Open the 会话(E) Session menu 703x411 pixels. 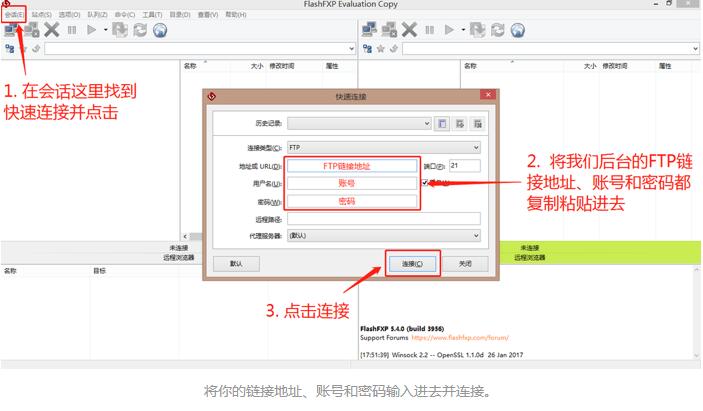pos(14,15)
